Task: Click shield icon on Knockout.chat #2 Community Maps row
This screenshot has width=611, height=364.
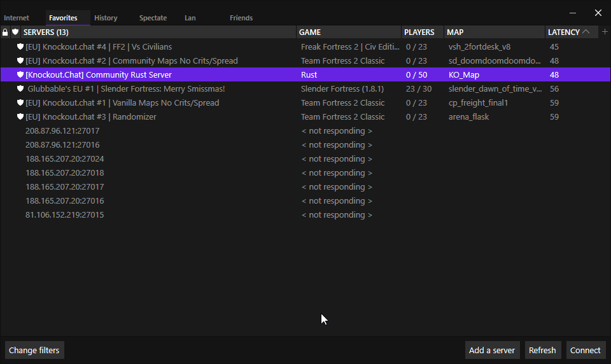Action: [x=20, y=61]
